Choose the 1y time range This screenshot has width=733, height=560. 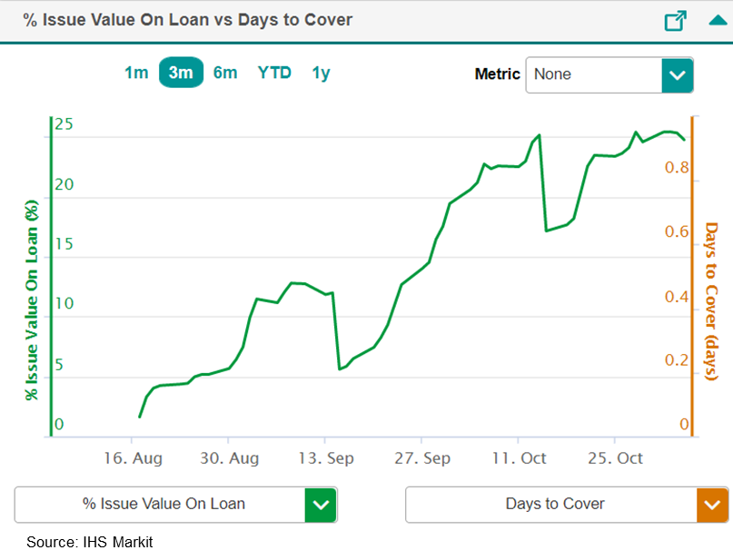click(x=321, y=73)
